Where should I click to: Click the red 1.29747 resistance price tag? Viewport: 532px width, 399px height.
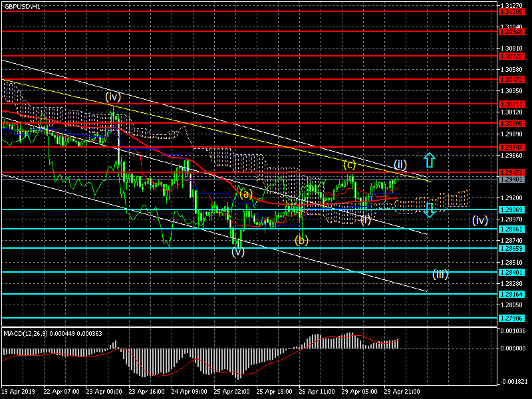tap(512, 148)
